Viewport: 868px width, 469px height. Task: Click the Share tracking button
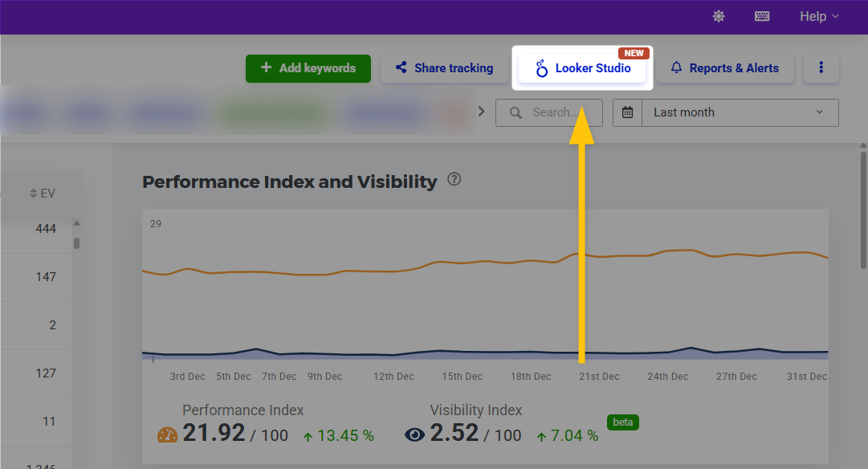[x=444, y=68]
